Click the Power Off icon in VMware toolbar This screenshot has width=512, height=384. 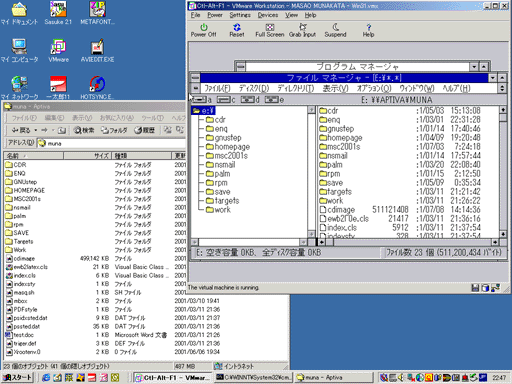pos(203,30)
